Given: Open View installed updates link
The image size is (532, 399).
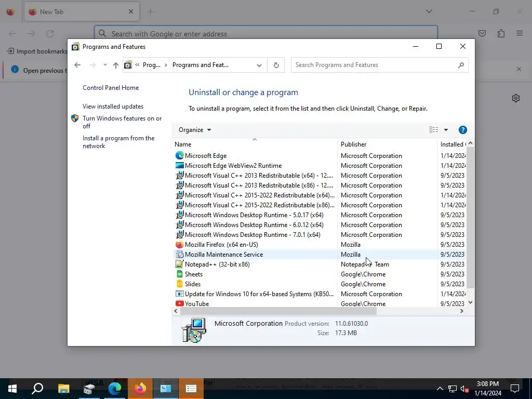Looking at the screenshot, I should (x=113, y=106).
